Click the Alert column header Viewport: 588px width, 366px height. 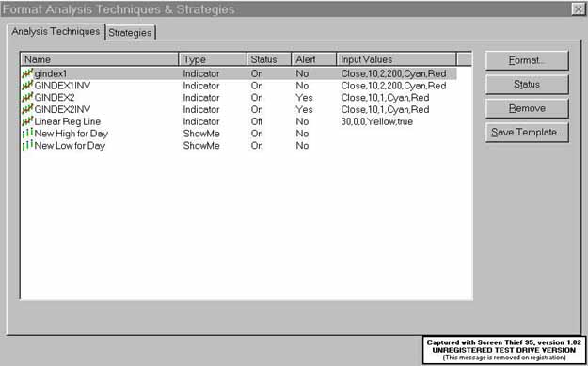coord(314,59)
